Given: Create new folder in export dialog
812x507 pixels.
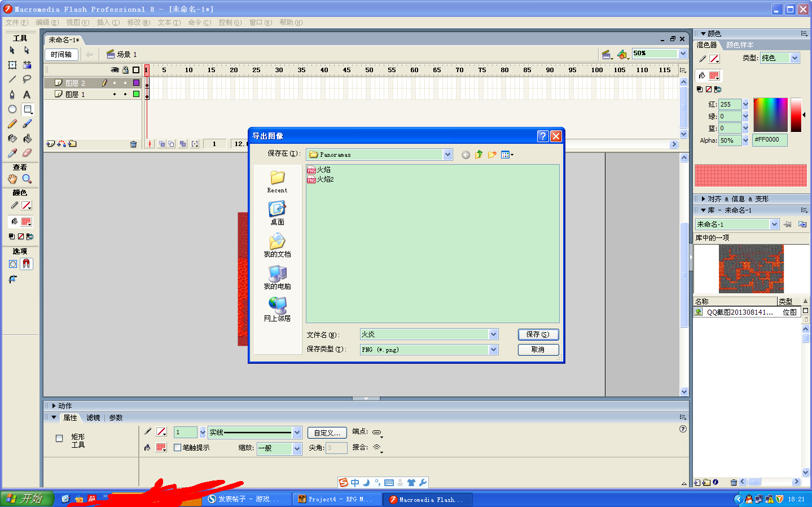Looking at the screenshot, I should click(x=492, y=155).
